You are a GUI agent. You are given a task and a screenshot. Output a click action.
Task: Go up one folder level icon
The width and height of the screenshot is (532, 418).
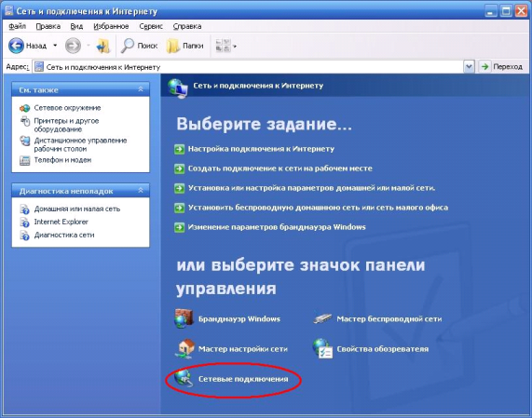(x=102, y=46)
